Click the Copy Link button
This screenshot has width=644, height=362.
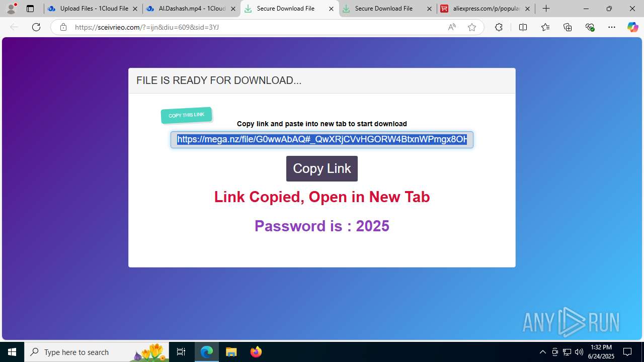click(322, 168)
